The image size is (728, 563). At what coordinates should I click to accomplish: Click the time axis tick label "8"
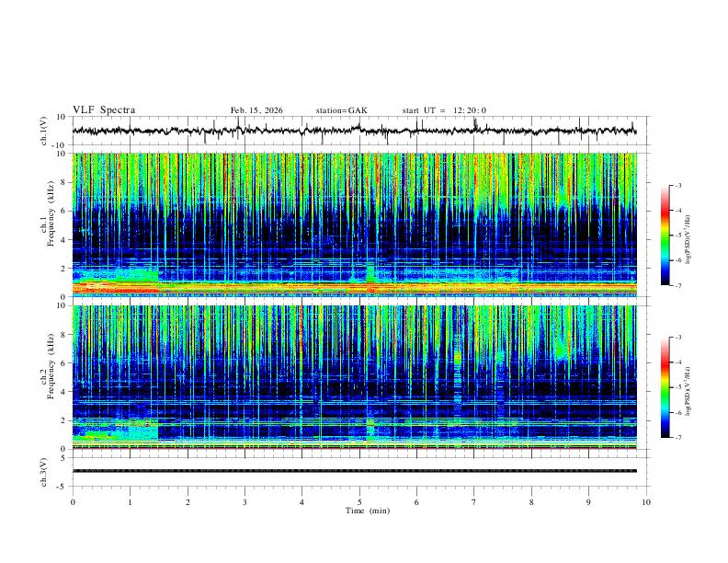pos(531,502)
